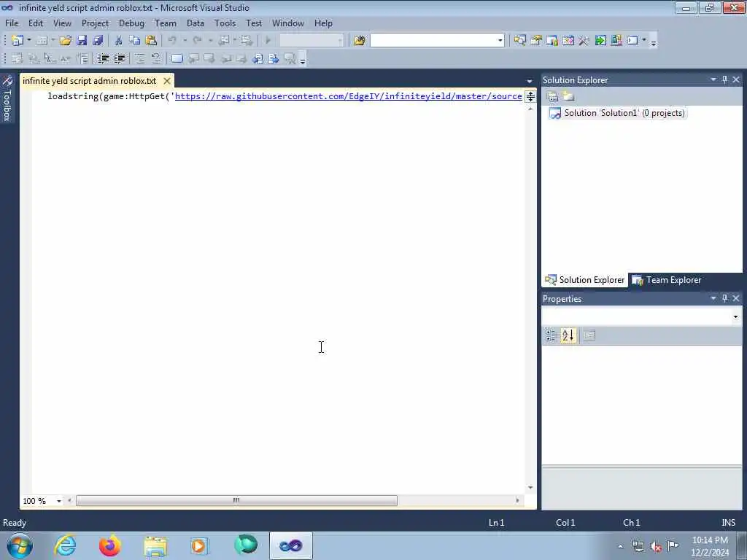747x560 pixels.
Task: Open the Window menu
Action: pos(287,23)
